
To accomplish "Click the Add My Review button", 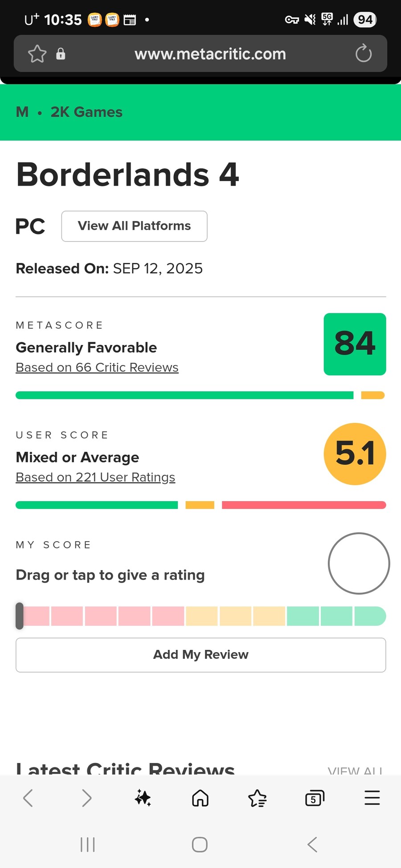I will pos(200,655).
